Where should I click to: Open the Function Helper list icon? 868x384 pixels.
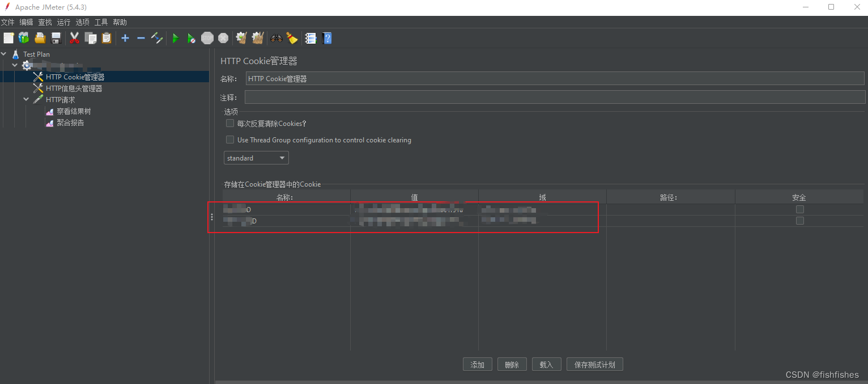(x=310, y=38)
